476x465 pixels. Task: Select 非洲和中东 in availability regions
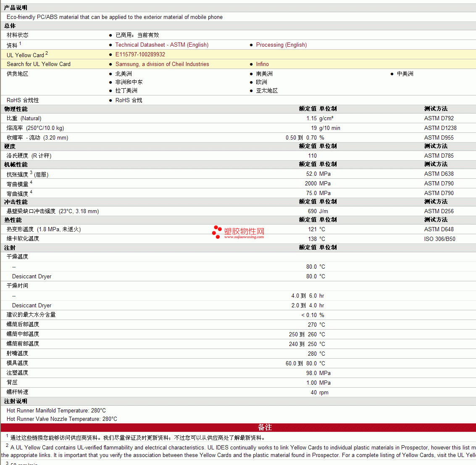tap(129, 82)
